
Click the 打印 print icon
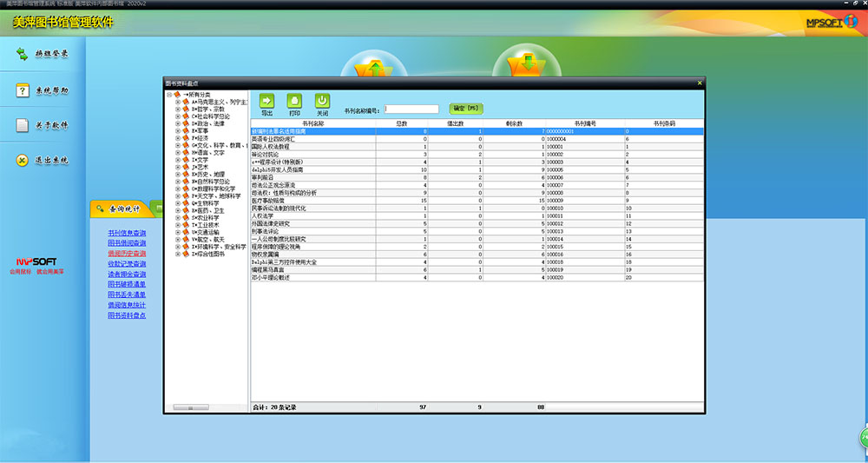(294, 101)
